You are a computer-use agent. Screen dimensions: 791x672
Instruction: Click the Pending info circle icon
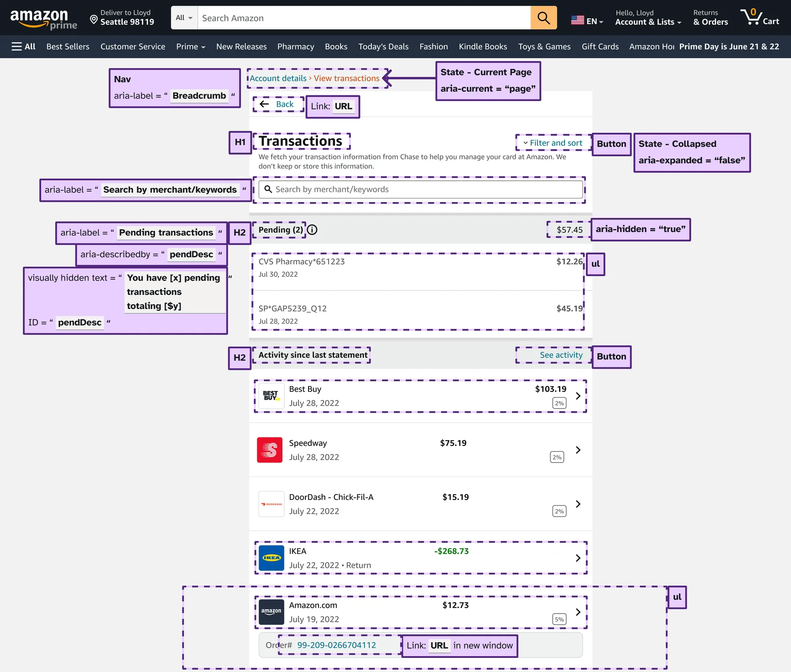(x=312, y=230)
